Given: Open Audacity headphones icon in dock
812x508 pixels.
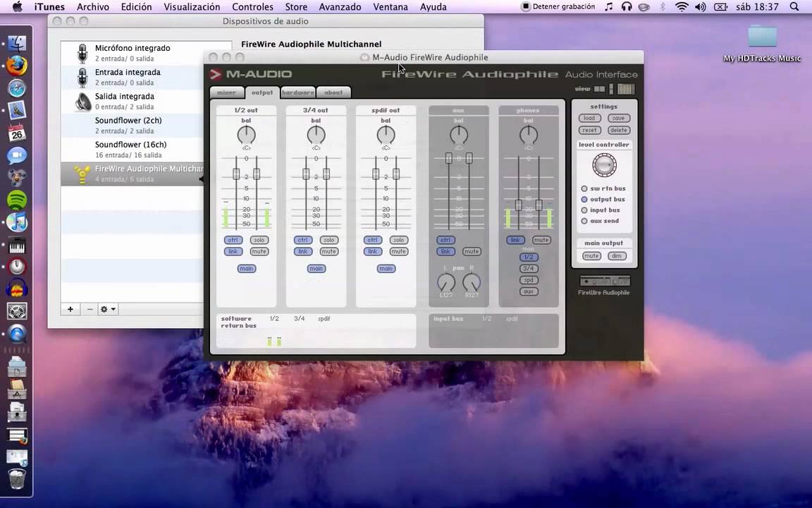Looking at the screenshot, I should (x=17, y=289).
